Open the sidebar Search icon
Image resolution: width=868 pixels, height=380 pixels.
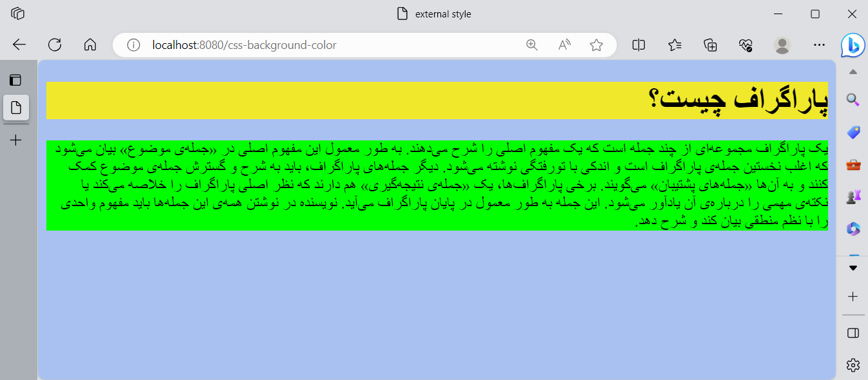click(x=853, y=100)
